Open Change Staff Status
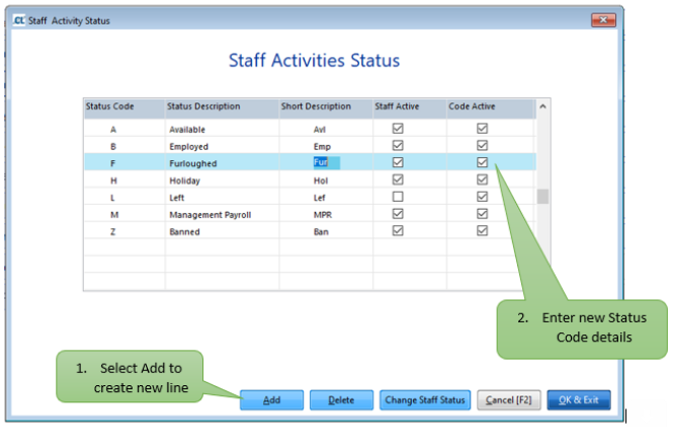 425,400
